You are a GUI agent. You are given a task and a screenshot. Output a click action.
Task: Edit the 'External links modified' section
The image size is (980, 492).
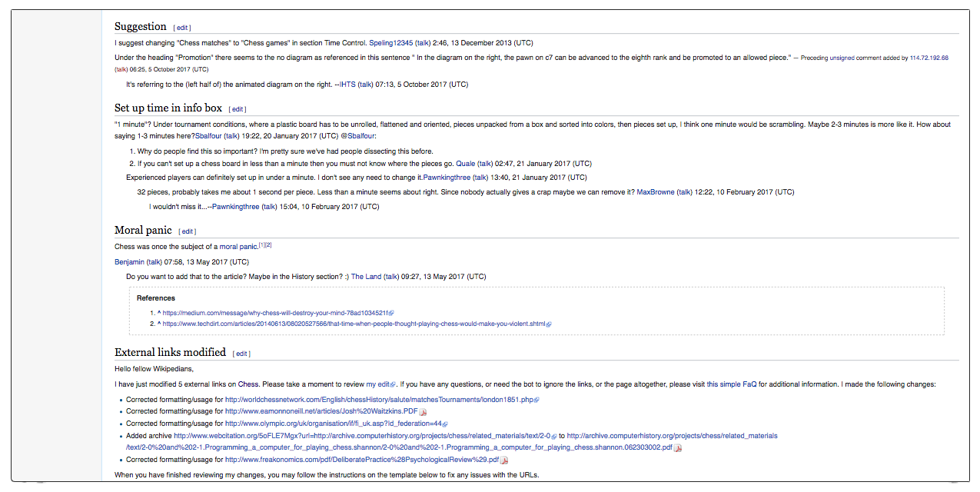[x=241, y=353]
